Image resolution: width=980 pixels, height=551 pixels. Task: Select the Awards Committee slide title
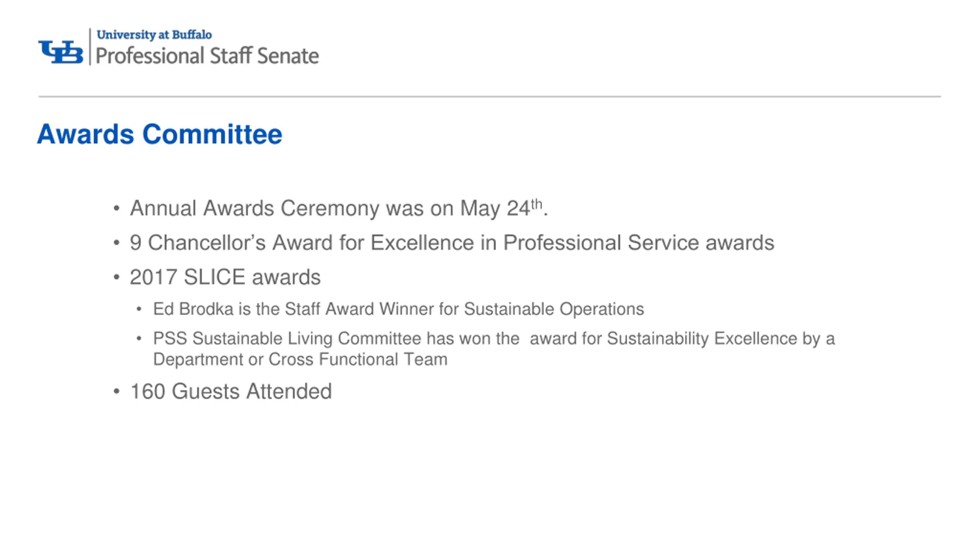(x=160, y=134)
